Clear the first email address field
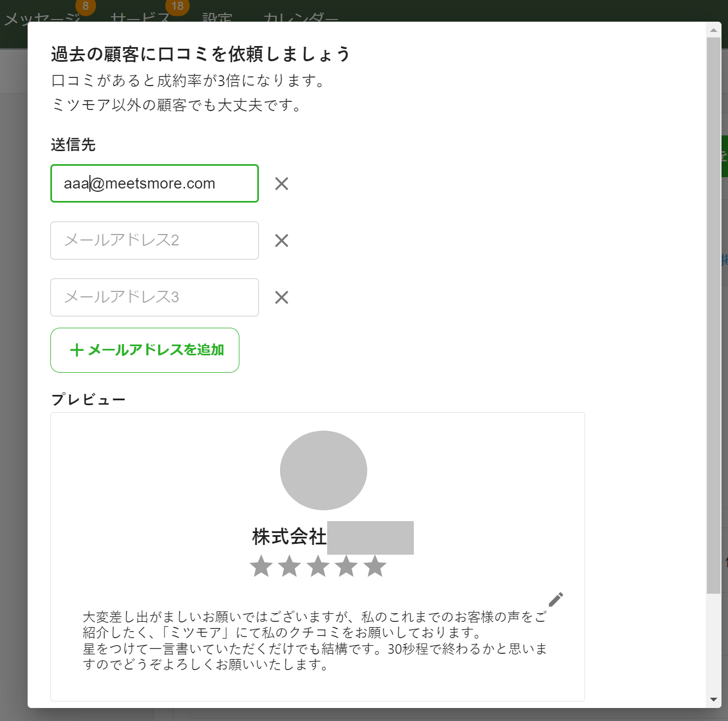Screen dimensions: 728x721 (x=281, y=184)
